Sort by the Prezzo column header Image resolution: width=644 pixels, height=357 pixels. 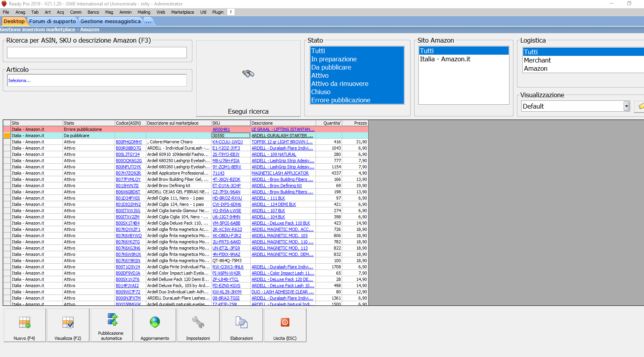(x=355, y=123)
